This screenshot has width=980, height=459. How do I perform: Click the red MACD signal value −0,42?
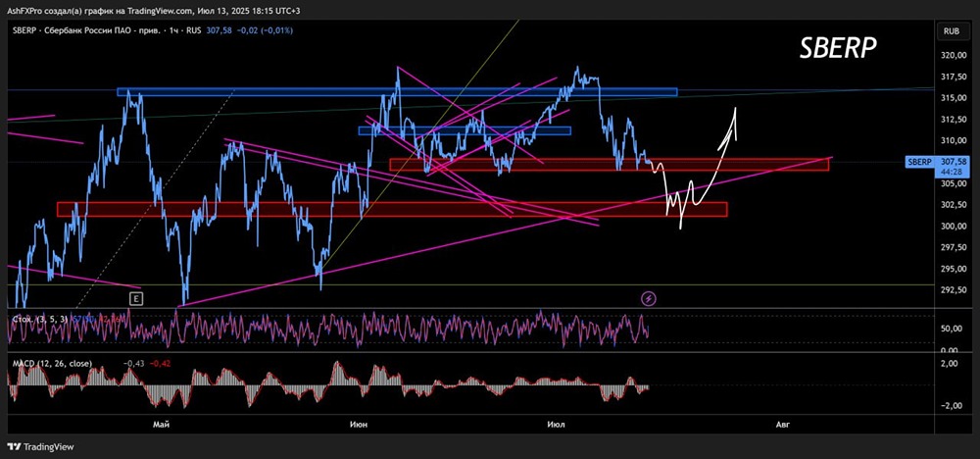161,363
